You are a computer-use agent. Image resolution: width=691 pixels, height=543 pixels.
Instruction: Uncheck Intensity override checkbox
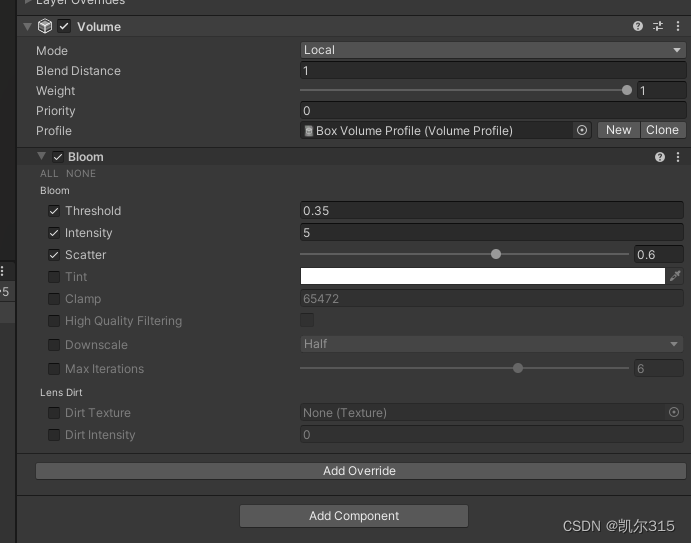coord(54,233)
